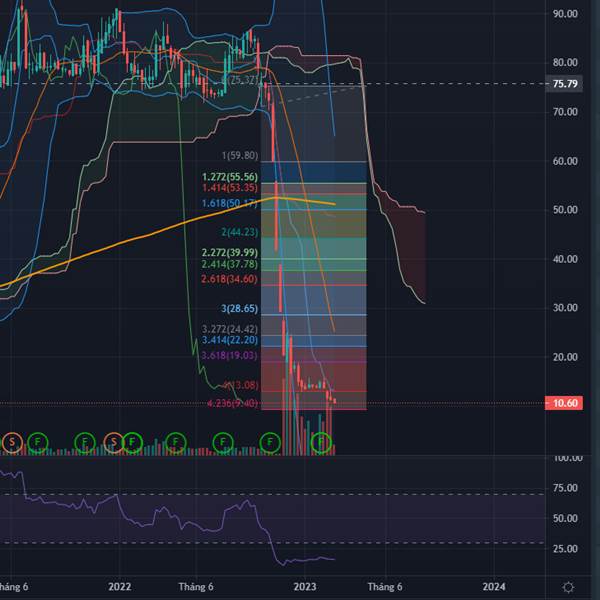
Task: Click Fibonacci level label 1(59.80)
Action: (x=240, y=155)
